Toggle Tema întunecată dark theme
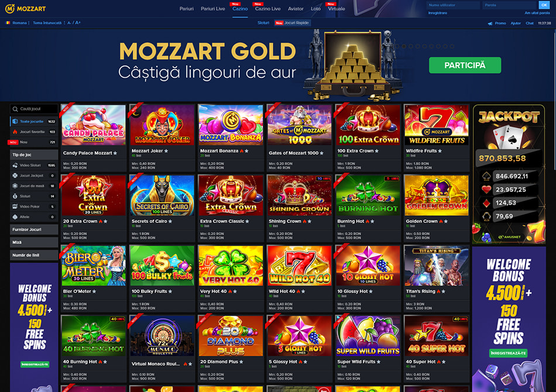Viewport: 556px width, 392px height. (x=47, y=23)
